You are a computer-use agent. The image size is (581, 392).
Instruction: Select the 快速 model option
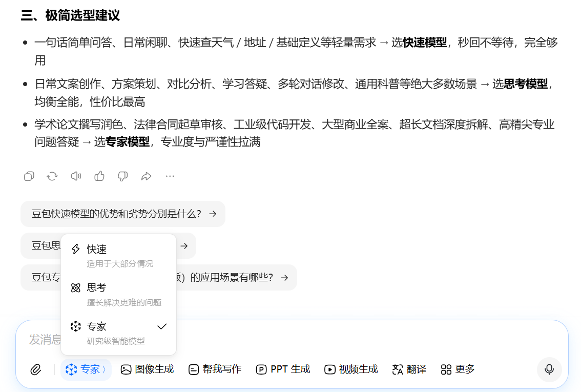118,256
